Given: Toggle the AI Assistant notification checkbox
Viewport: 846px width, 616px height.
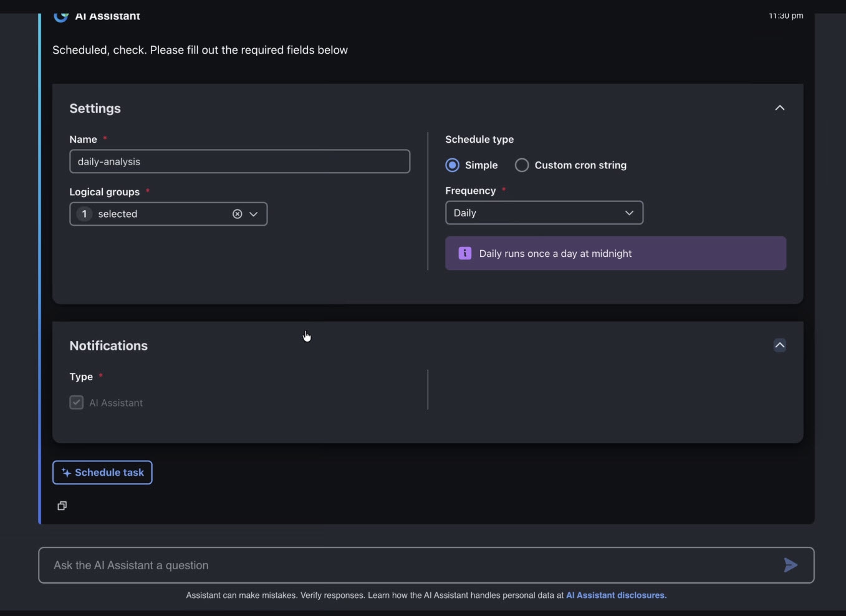Looking at the screenshot, I should click(x=77, y=403).
